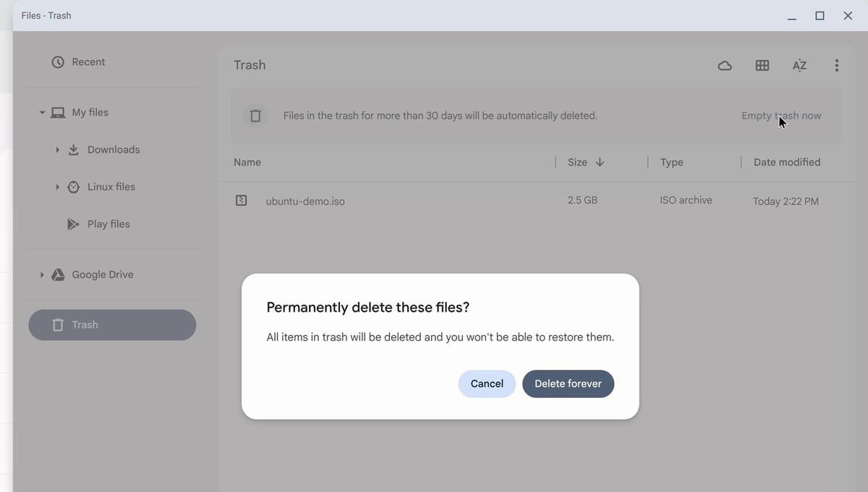
Task: Click the ISO archive type cell
Action: point(686,200)
